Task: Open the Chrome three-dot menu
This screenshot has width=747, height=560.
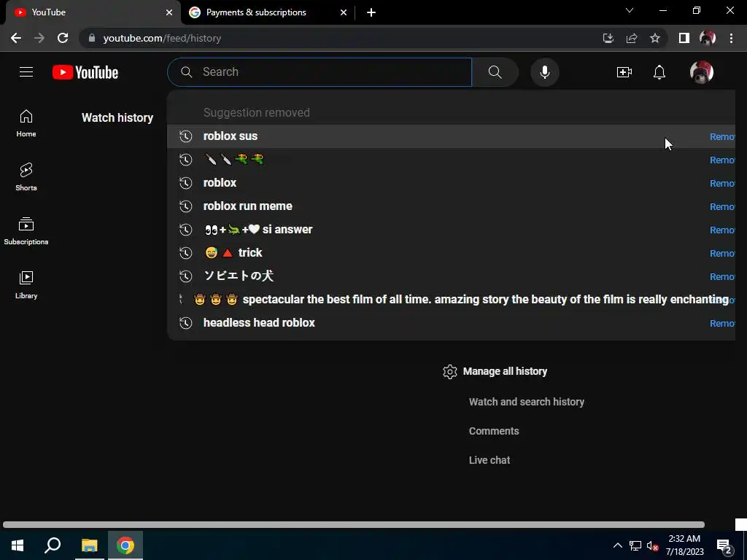Action: [x=731, y=38]
